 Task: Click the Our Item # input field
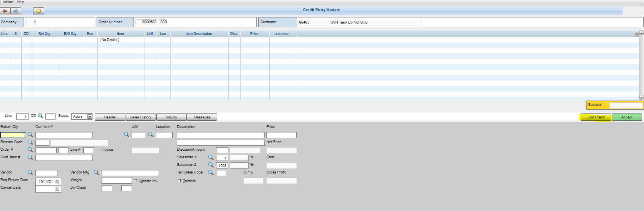click(x=64, y=135)
